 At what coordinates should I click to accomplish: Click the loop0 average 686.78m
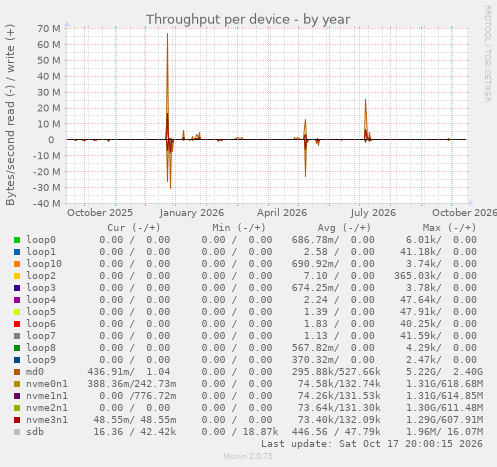point(315,240)
